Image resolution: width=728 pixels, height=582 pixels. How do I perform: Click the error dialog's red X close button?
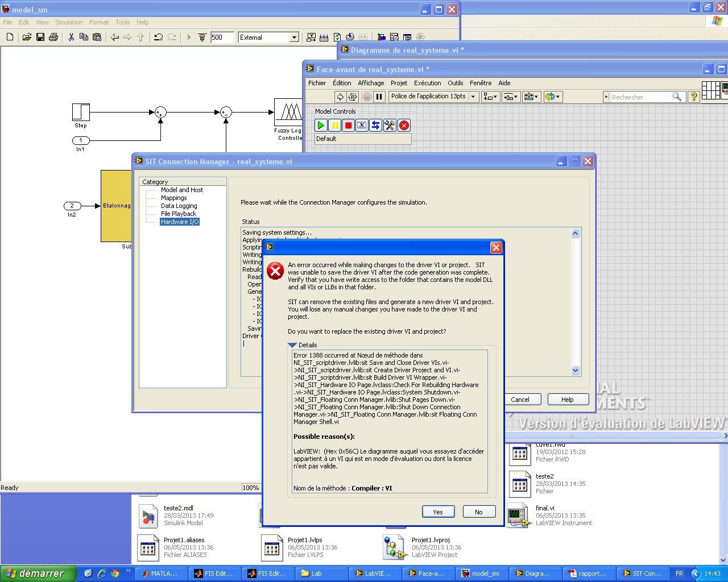(496, 247)
